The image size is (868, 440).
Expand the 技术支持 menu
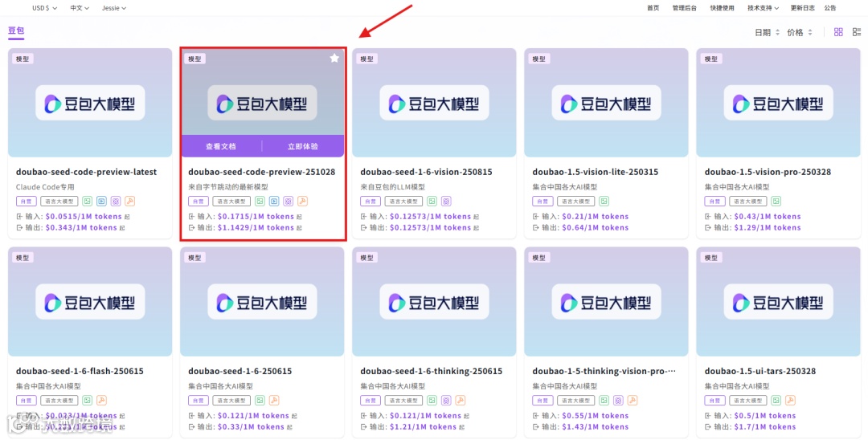[763, 8]
